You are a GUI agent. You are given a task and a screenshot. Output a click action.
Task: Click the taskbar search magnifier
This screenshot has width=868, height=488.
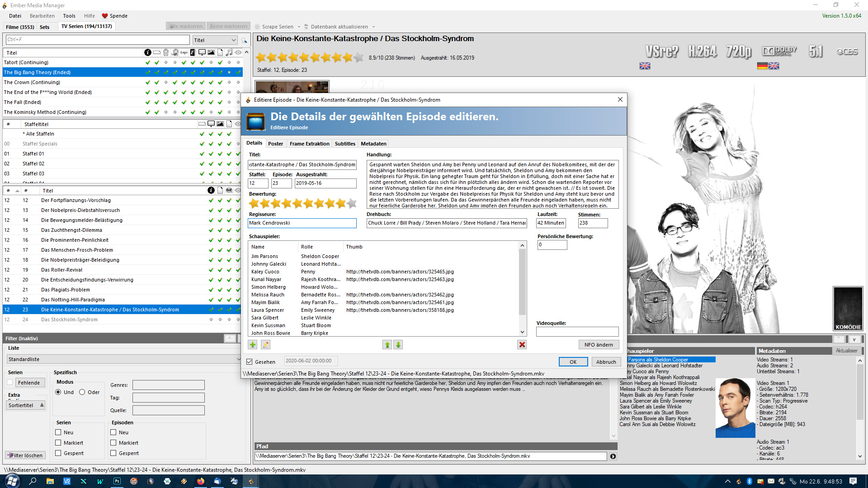pyautogui.click(x=33, y=481)
